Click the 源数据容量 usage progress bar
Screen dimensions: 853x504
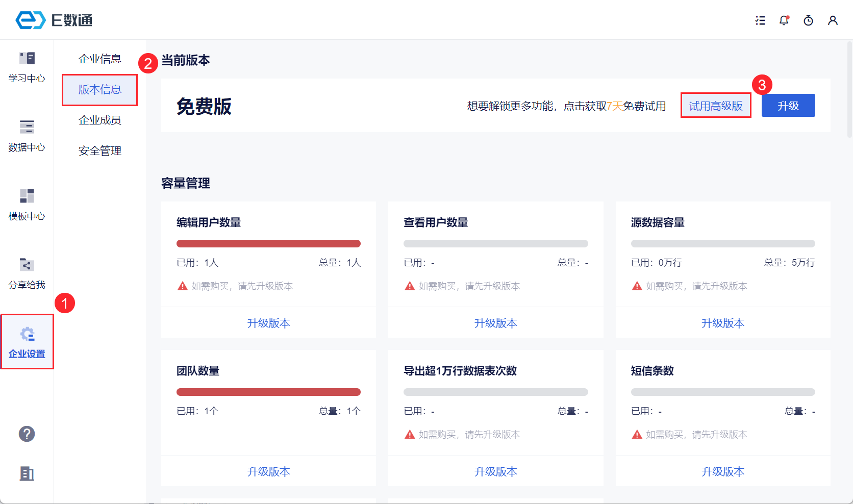(x=722, y=244)
